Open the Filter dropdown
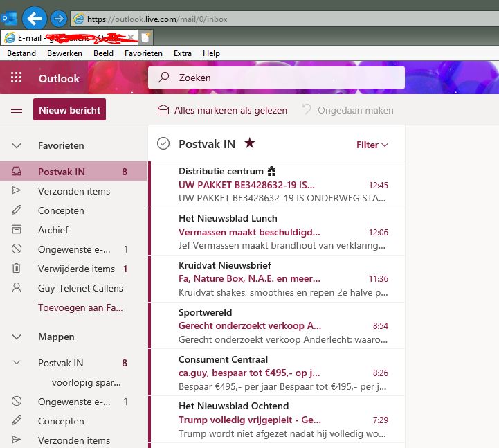Viewport: 499px width, 448px height. (372, 145)
